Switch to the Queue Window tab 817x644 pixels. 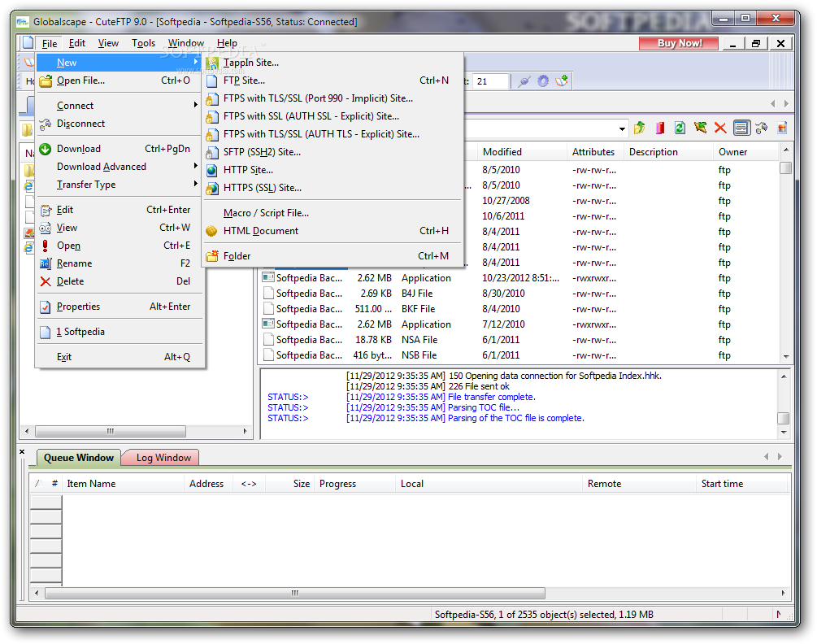coord(79,458)
